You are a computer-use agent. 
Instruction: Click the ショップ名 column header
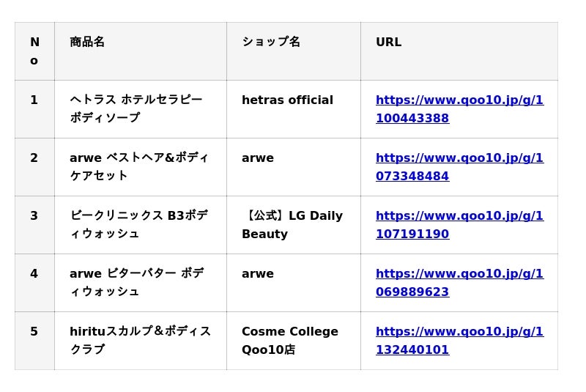(271, 42)
